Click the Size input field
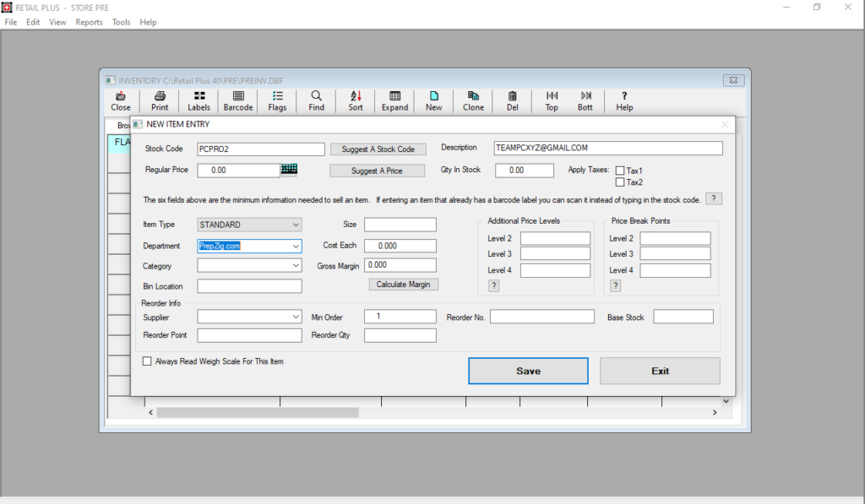Viewport: 865px width, 504px height. (x=400, y=225)
